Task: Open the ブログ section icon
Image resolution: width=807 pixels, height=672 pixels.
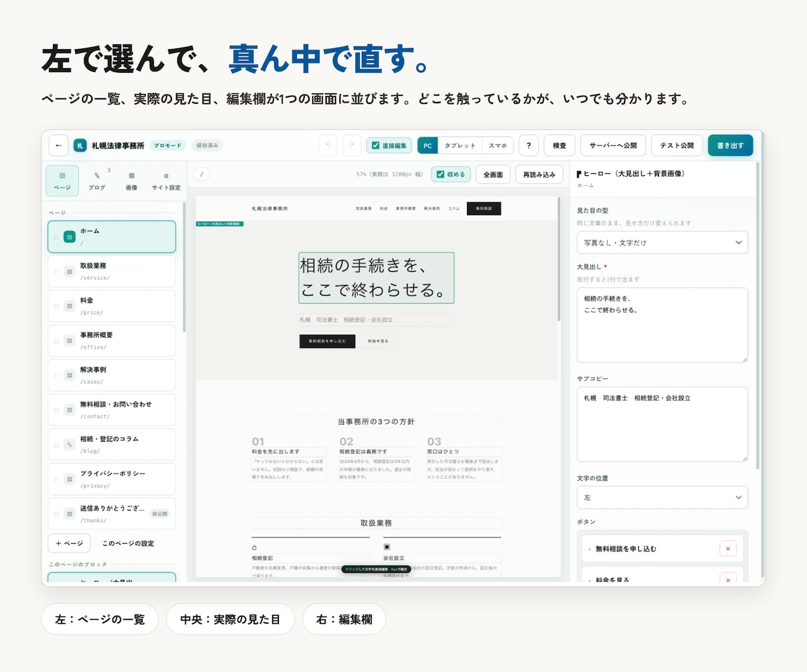Action: click(97, 176)
